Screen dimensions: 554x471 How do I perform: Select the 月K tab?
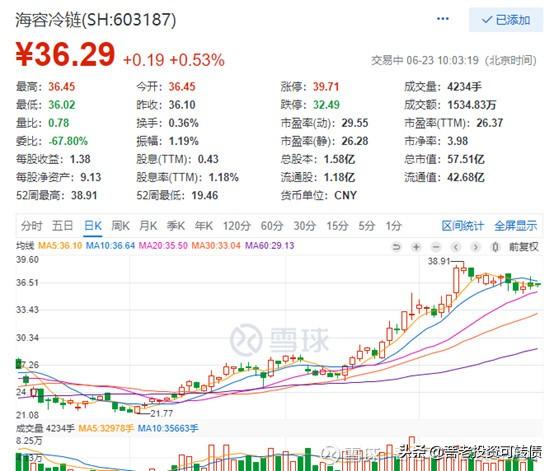(148, 225)
